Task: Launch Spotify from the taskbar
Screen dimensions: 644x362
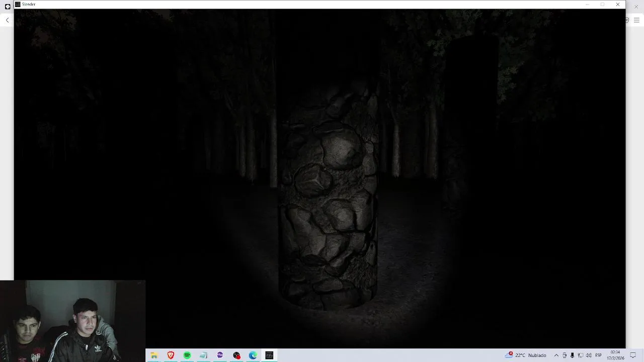Action: click(x=187, y=355)
